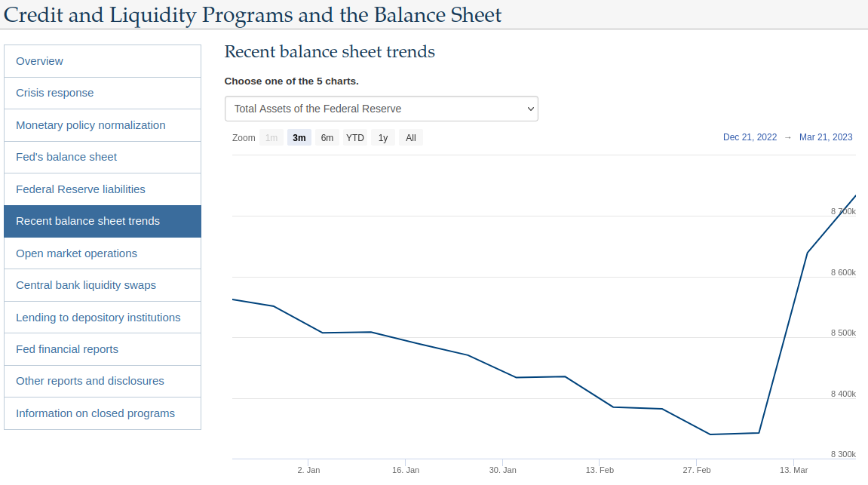The image size is (868, 485).
Task: Set zoom range to 1y
Action: point(383,138)
